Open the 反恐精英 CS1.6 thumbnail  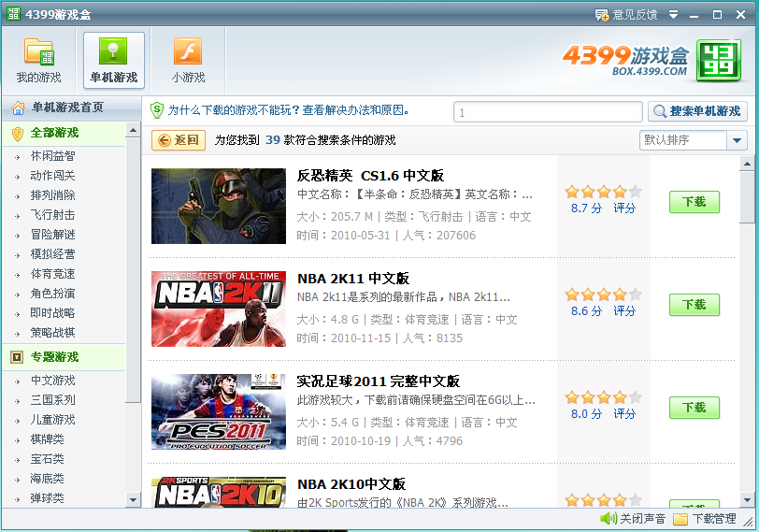pyautogui.click(x=219, y=207)
